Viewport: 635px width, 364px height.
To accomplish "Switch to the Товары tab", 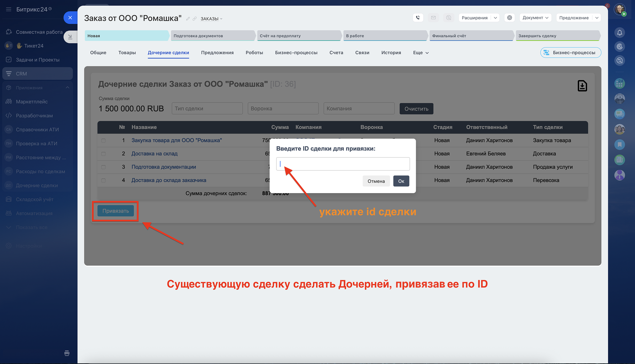I will click(127, 53).
